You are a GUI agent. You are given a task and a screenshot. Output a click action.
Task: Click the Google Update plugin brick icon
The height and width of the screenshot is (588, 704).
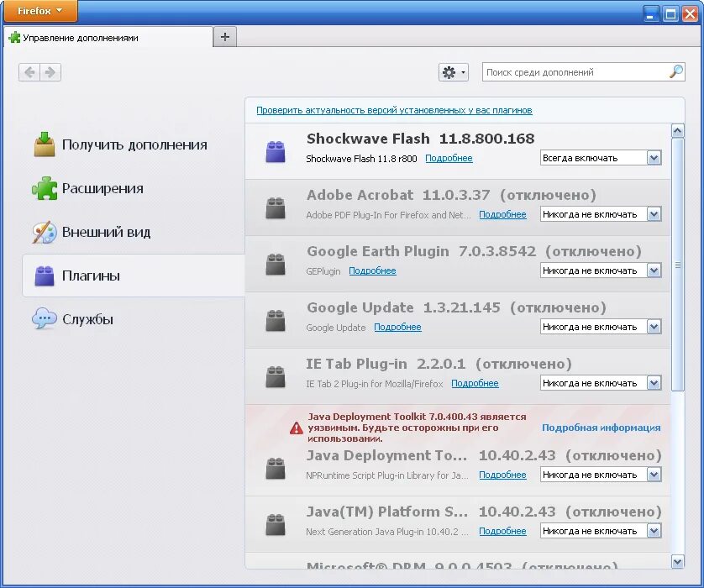coord(276,321)
